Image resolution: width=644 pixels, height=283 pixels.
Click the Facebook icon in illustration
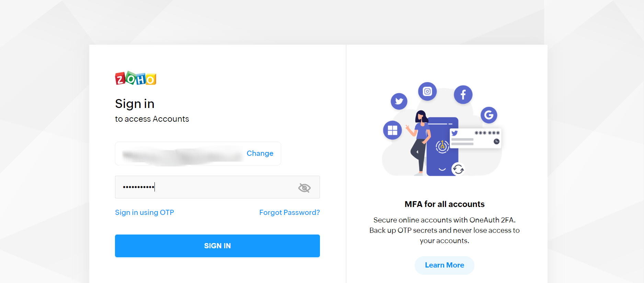[463, 95]
